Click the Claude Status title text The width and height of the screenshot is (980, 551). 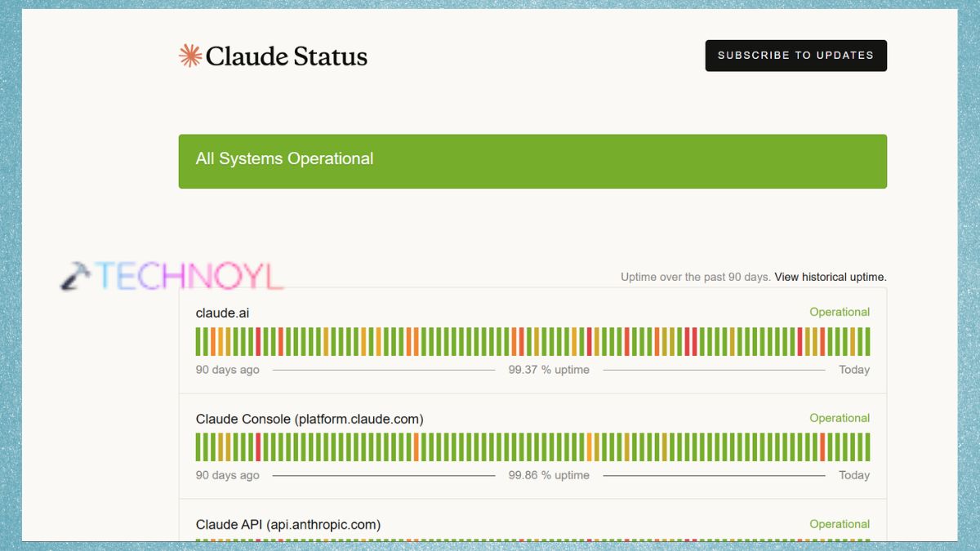pyautogui.click(x=287, y=56)
